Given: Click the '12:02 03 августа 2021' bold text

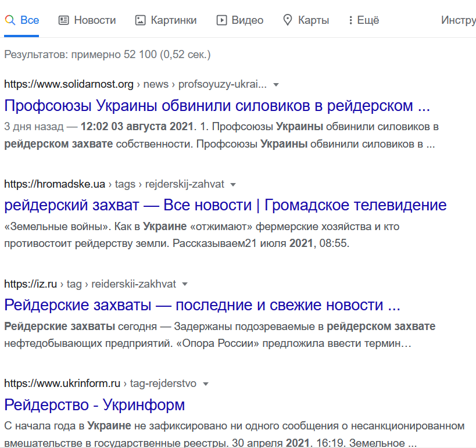Looking at the screenshot, I should [x=137, y=127].
